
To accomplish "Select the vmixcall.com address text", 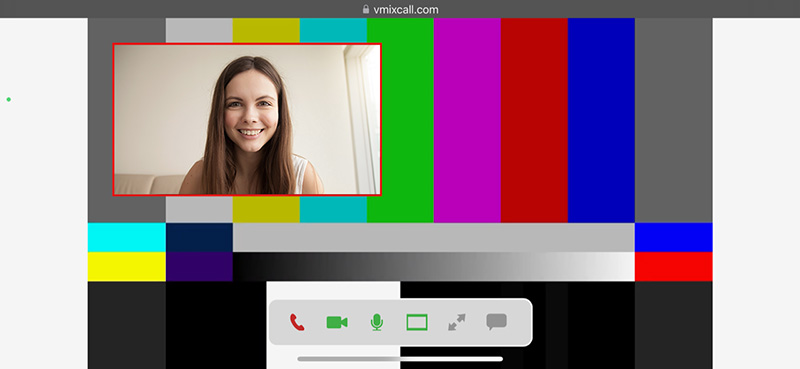I will click(x=406, y=9).
